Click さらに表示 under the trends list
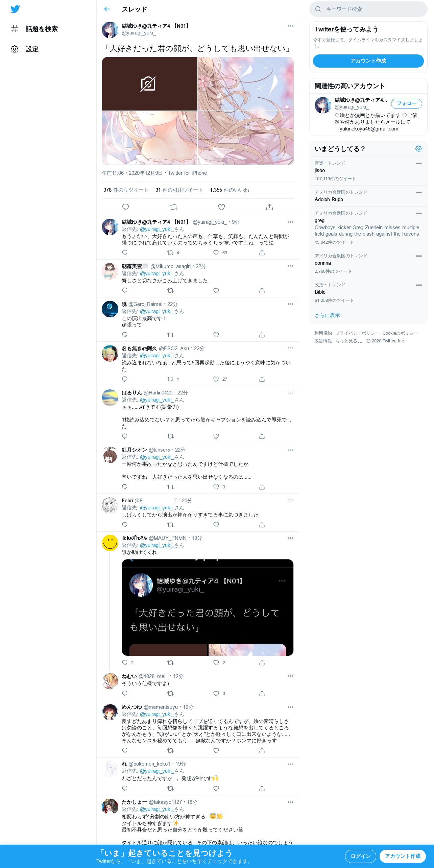The width and height of the screenshot is (434, 868). coord(327,315)
